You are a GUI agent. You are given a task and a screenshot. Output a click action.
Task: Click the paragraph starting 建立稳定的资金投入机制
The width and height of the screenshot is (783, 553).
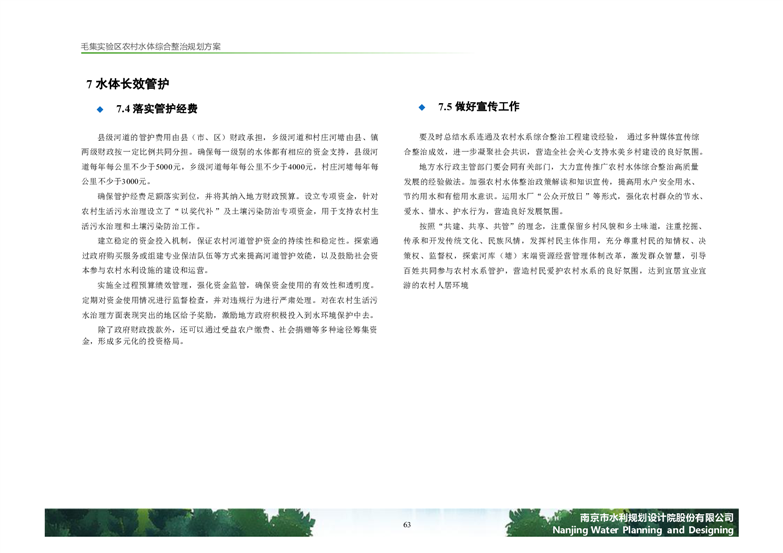(230, 255)
